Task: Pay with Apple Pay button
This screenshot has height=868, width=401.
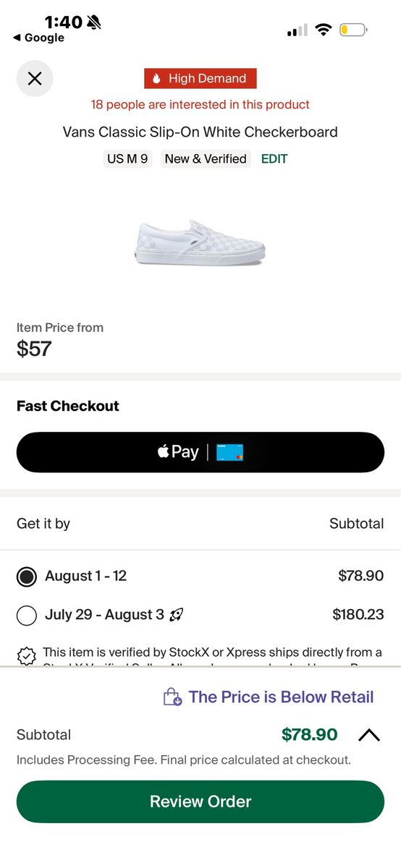Action: tap(200, 452)
